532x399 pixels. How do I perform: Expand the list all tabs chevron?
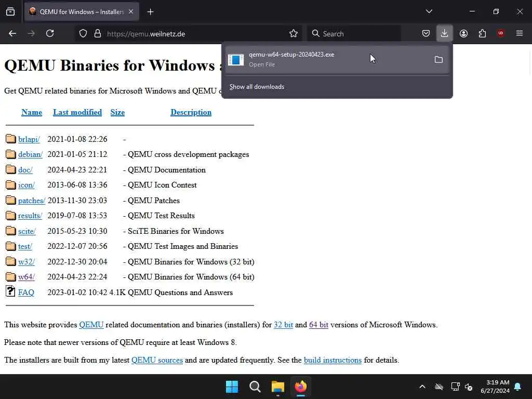pos(429,11)
